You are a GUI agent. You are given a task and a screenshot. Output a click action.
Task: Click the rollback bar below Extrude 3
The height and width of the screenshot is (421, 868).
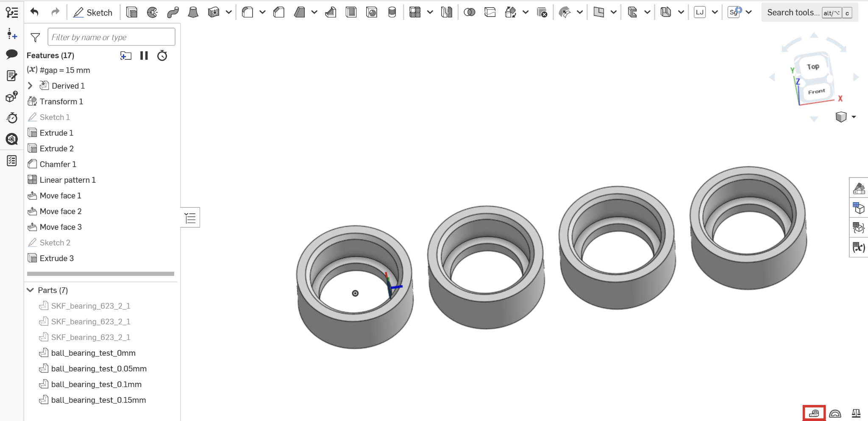100,274
